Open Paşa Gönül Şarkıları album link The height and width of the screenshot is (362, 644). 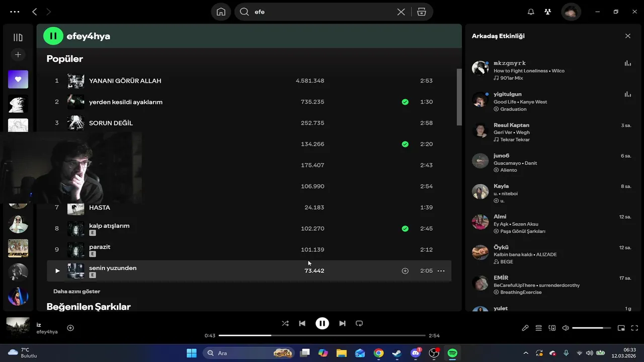523,231
